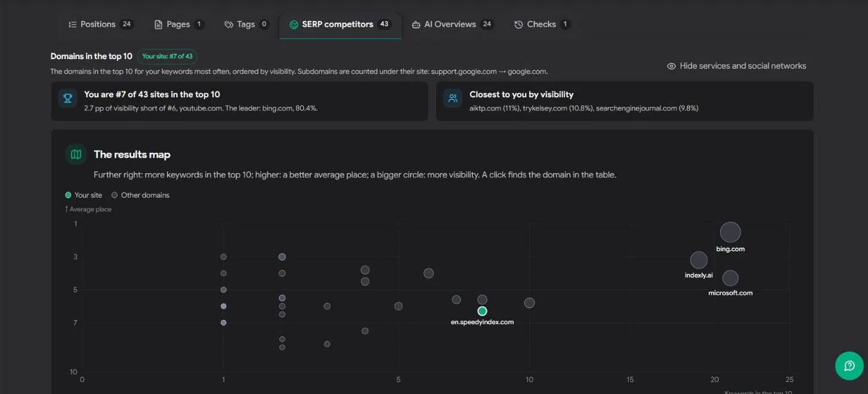Click the Positions tab list icon

click(x=73, y=24)
